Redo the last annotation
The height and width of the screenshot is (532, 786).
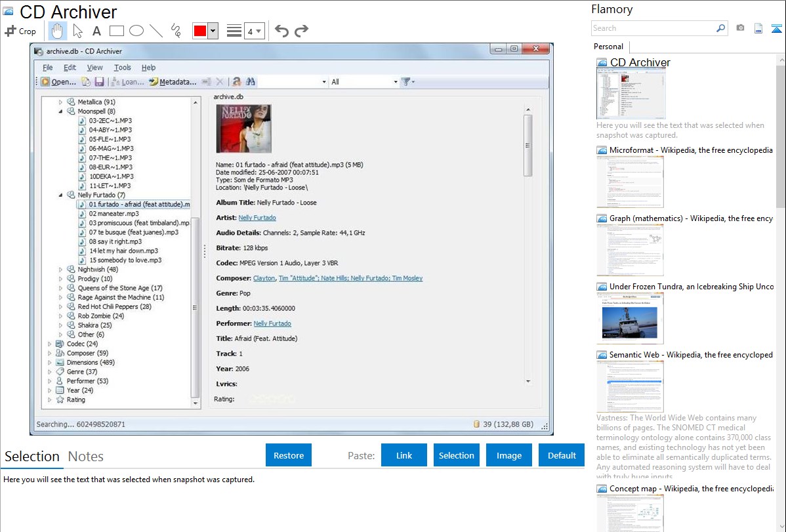click(301, 31)
